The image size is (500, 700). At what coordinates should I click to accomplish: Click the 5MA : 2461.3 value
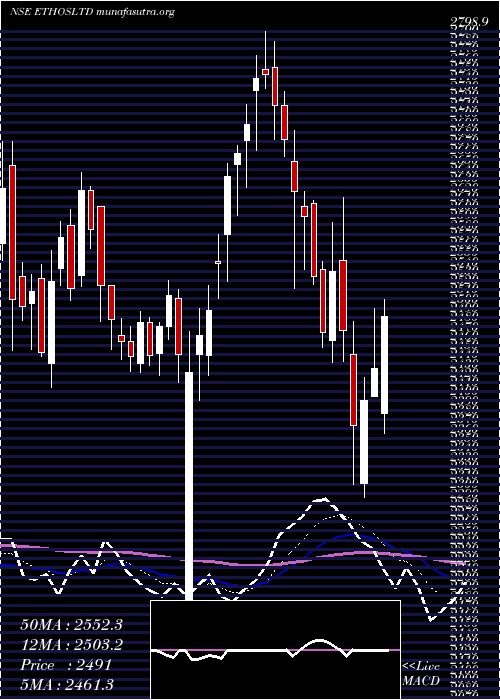pos(67,685)
